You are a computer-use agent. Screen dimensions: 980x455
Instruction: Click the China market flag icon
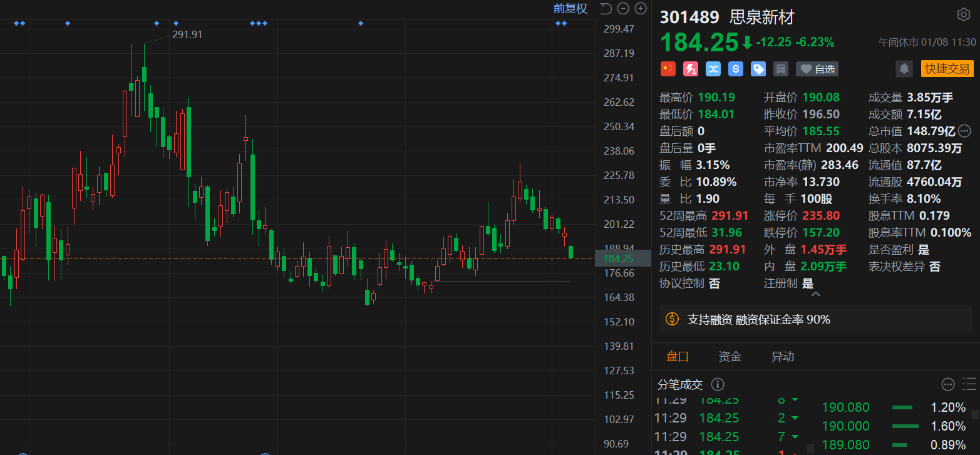click(668, 69)
